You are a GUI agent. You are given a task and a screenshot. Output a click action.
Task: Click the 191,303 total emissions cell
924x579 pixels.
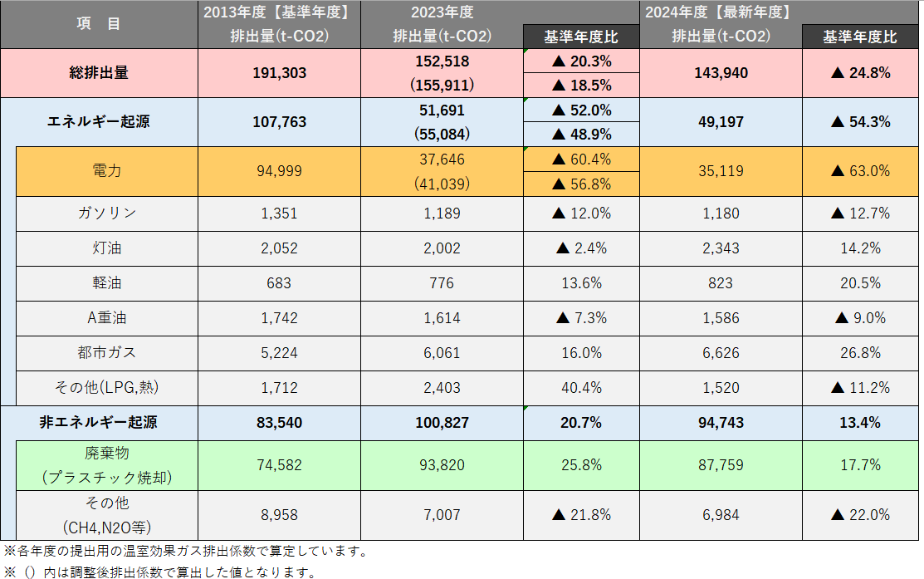[x=279, y=73]
